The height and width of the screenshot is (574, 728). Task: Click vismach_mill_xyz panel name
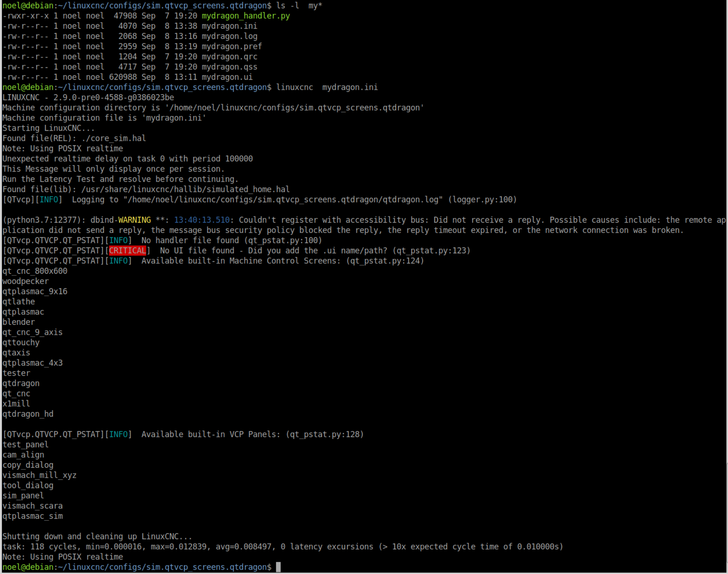(x=39, y=475)
